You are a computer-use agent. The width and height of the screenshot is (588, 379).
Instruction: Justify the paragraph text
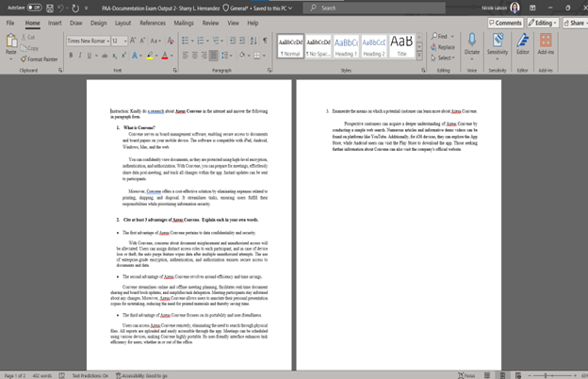click(213, 56)
